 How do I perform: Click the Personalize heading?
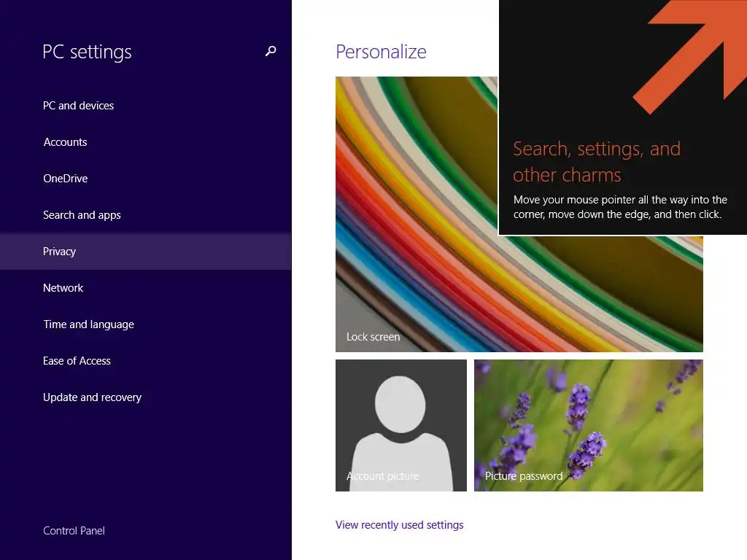(381, 52)
